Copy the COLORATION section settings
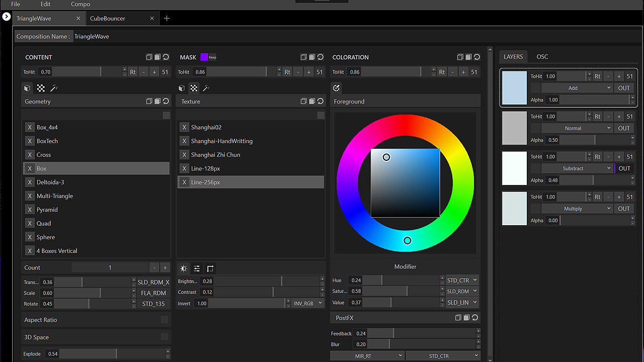This screenshot has width=644, height=362. coord(460,57)
